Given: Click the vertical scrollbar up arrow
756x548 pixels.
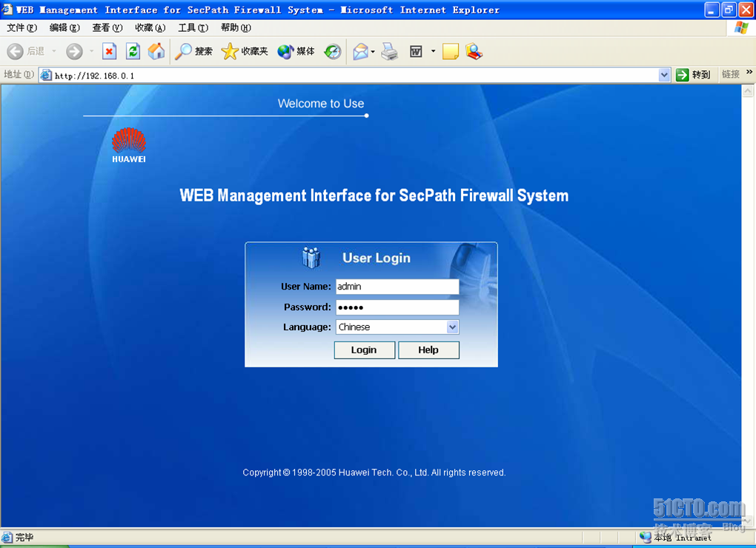Looking at the screenshot, I should point(748,90).
